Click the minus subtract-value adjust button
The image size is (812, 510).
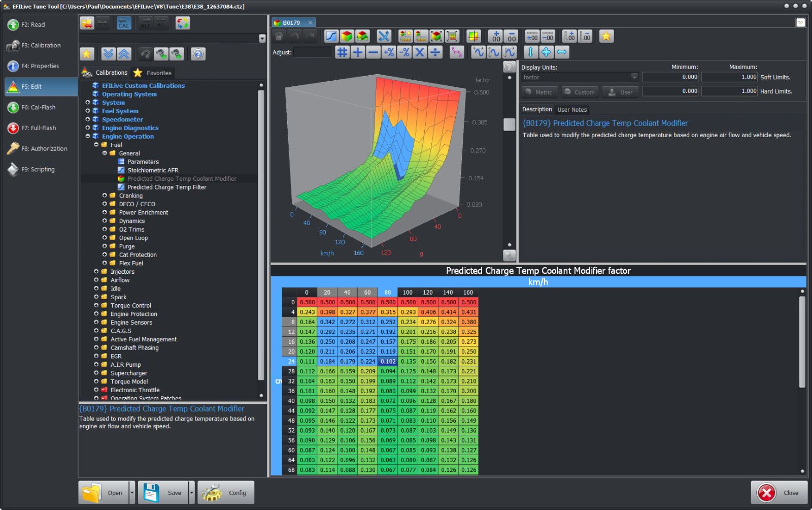373,52
